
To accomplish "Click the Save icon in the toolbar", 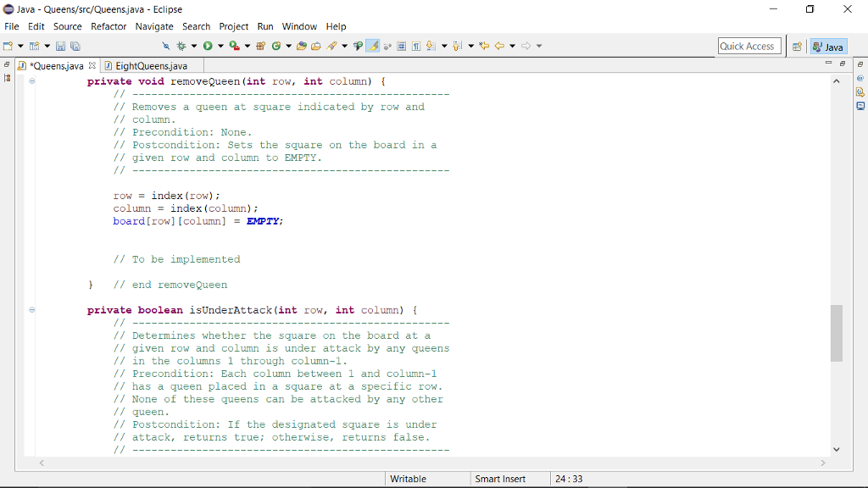I will click(60, 46).
